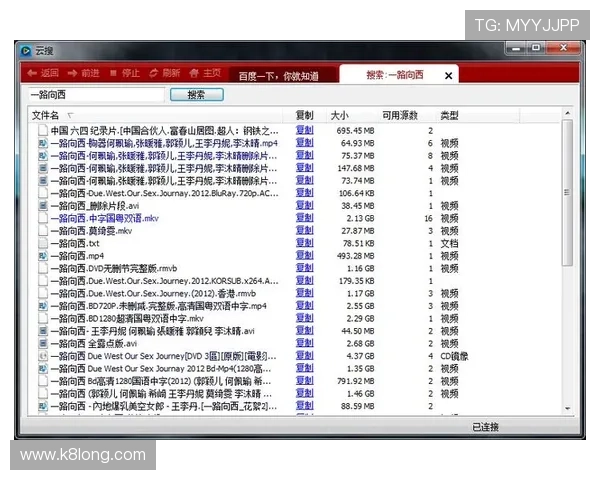Click the file icon of the 791.92 MB row
This screenshot has height=480, width=600.
[43, 381]
